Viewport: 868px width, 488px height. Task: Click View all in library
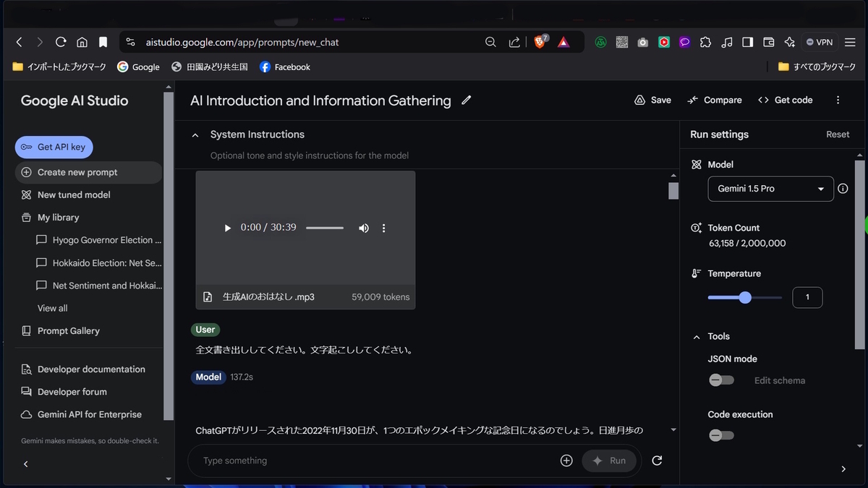pyautogui.click(x=53, y=308)
